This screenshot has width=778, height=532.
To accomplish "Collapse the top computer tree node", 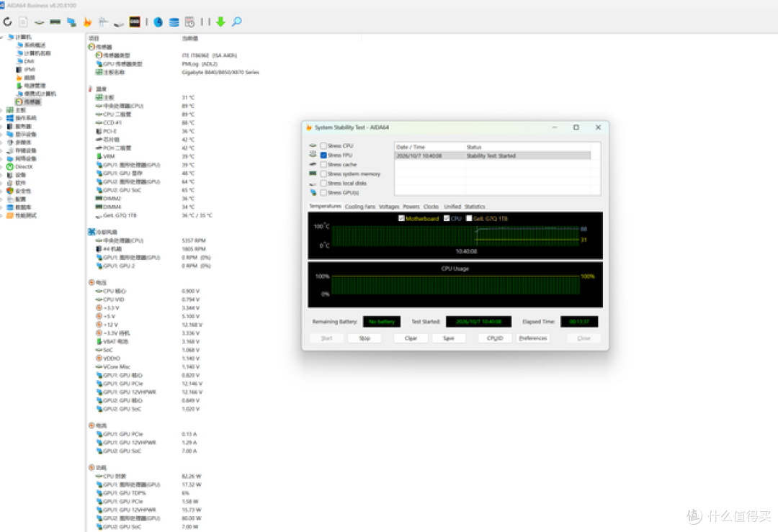I will [2, 37].
